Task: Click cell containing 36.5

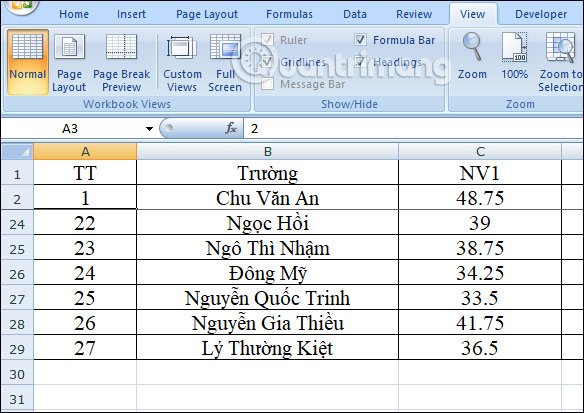Action: (480, 347)
